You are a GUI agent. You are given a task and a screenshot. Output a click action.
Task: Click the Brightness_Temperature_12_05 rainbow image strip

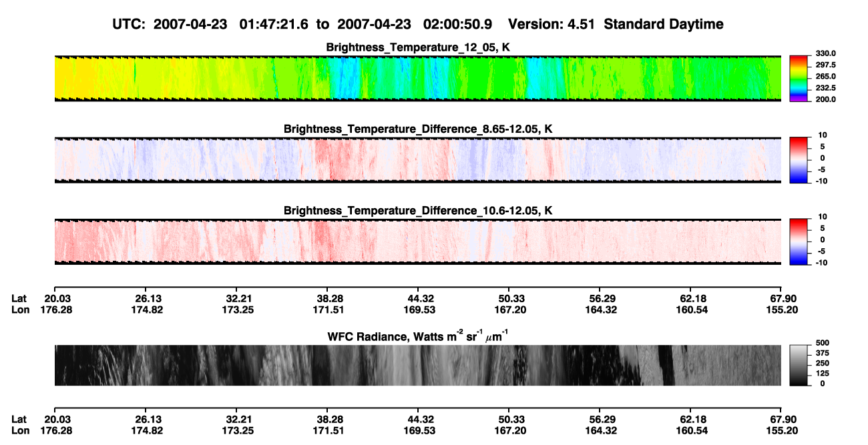coord(417,78)
